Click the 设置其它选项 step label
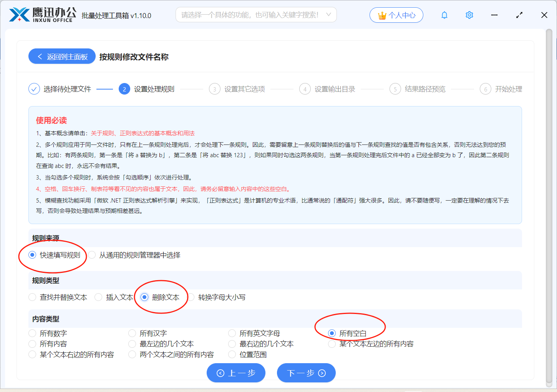The width and height of the screenshot is (557, 392). (x=245, y=89)
